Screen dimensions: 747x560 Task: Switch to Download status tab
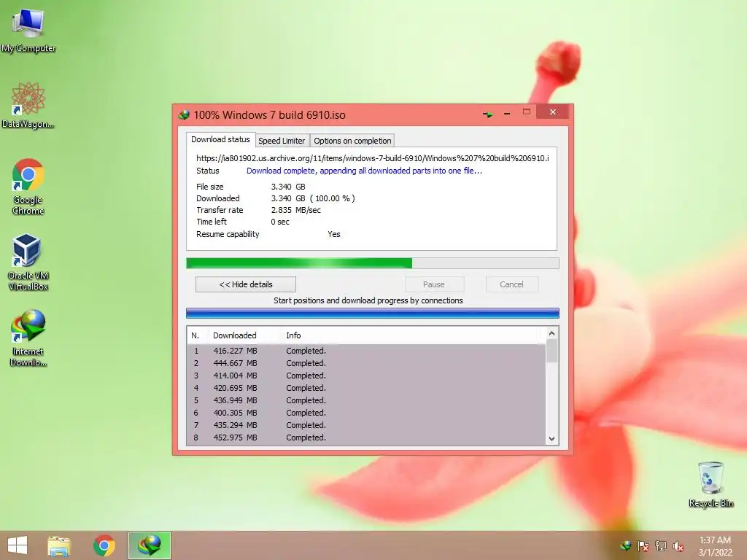point(220,139)
